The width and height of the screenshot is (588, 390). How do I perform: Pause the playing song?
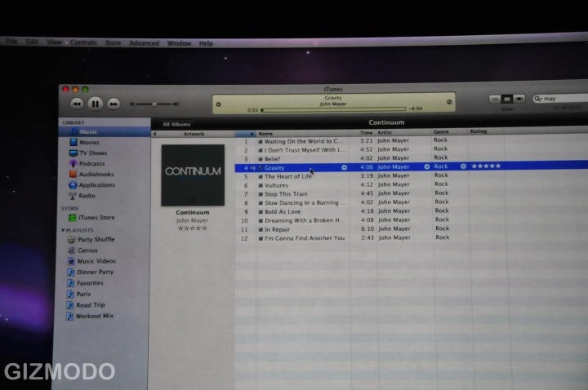(96, 104)
